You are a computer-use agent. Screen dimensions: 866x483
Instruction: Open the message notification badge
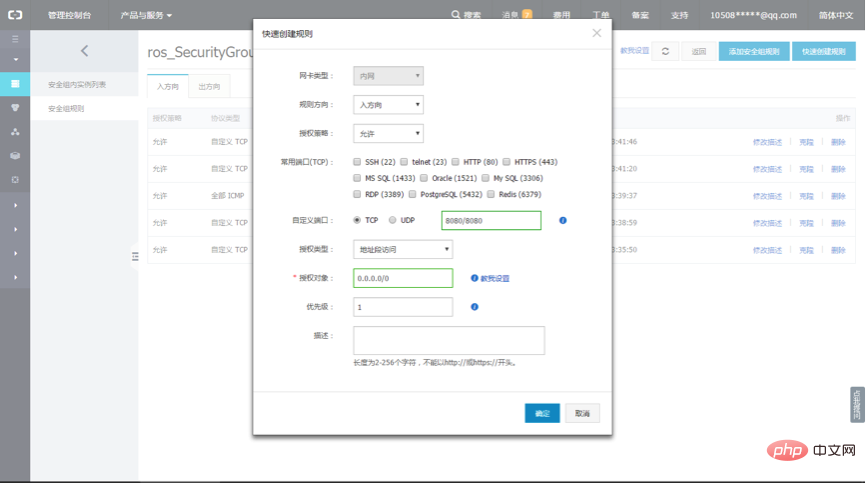coord(527,15)
